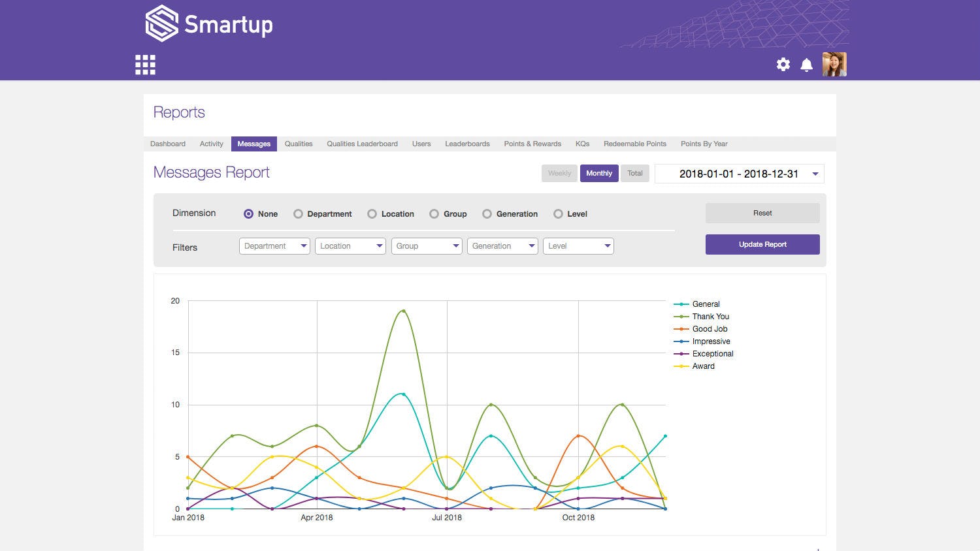Expand the Department filter dropdown
Viewport: 980px width, 551px height.
coord(274,246)
